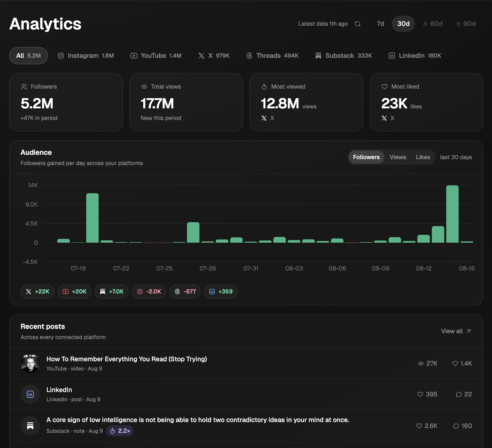Click the 14K axis label
Image resolution: width=492 pixels, height=448 pixels.
(x=33, y=185)
